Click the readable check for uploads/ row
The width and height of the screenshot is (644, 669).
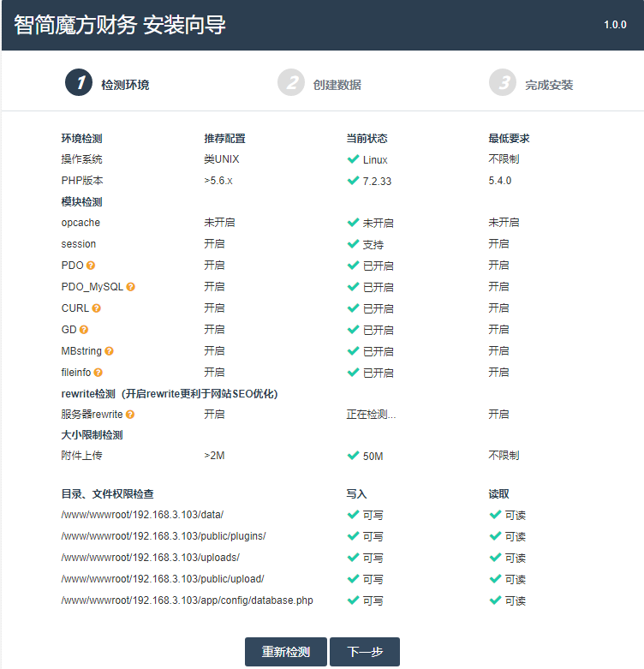click(495, 558)
